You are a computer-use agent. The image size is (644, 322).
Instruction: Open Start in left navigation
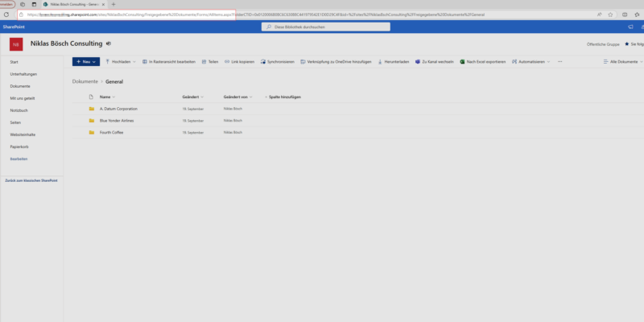[14, 62]
